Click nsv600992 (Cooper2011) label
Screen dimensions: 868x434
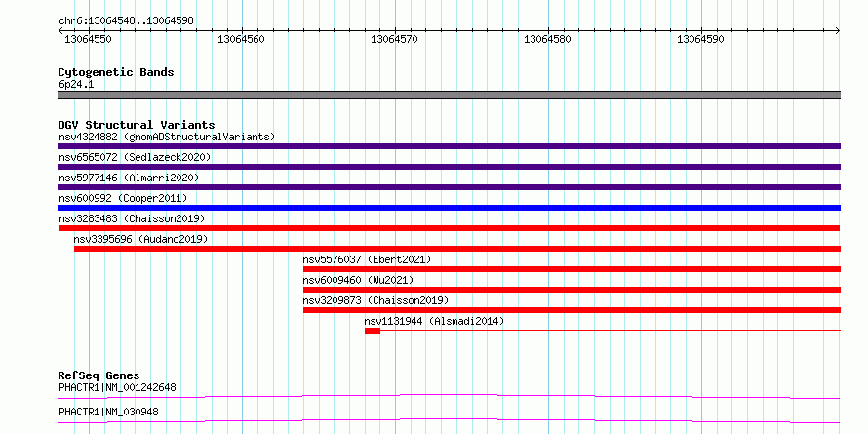point(123,198)
